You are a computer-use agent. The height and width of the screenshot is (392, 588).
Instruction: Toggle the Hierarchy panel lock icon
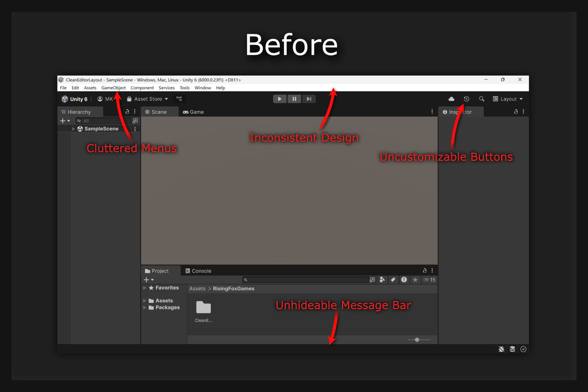126,111
